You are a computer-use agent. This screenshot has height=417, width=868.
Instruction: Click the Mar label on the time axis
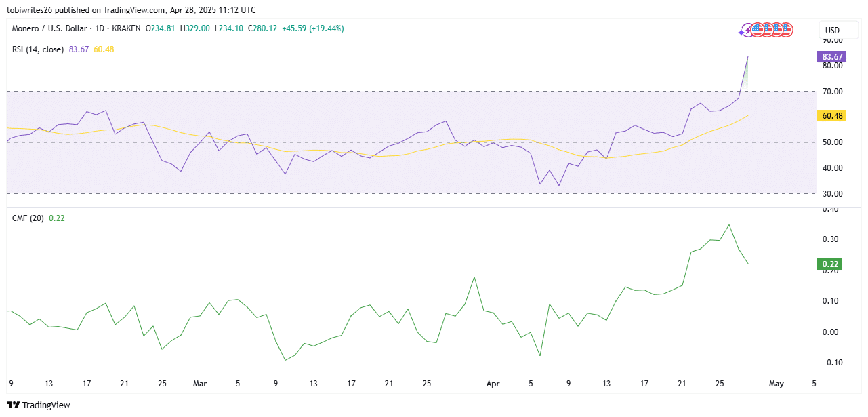(200, 384)
